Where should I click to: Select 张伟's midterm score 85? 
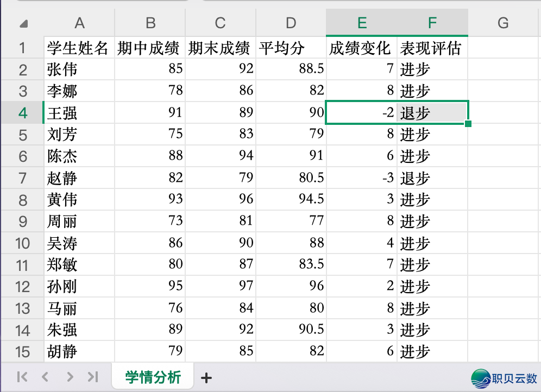[149, 69]
